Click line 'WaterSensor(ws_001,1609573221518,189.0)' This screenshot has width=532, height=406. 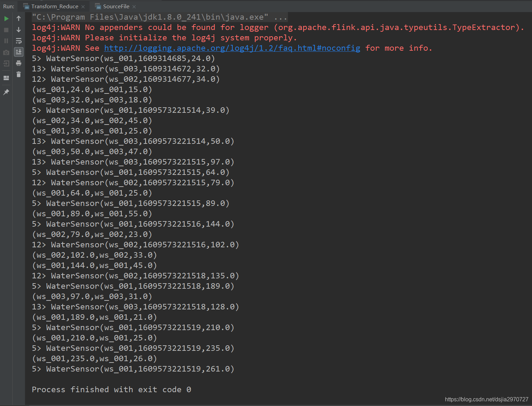[x=133, y=286]
